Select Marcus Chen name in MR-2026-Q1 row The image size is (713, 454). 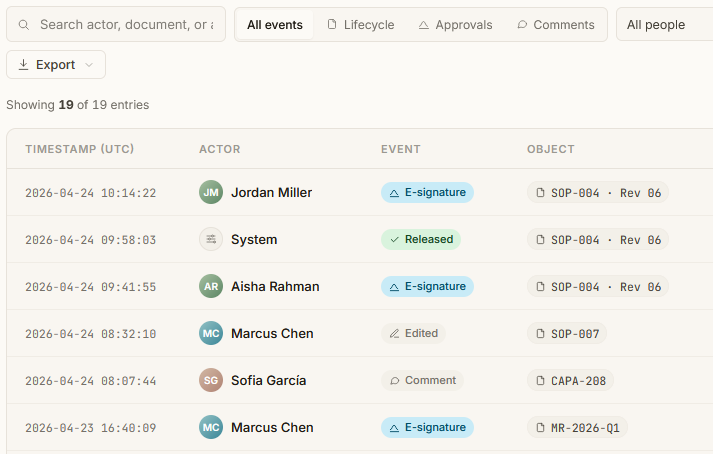click(272, 428)
